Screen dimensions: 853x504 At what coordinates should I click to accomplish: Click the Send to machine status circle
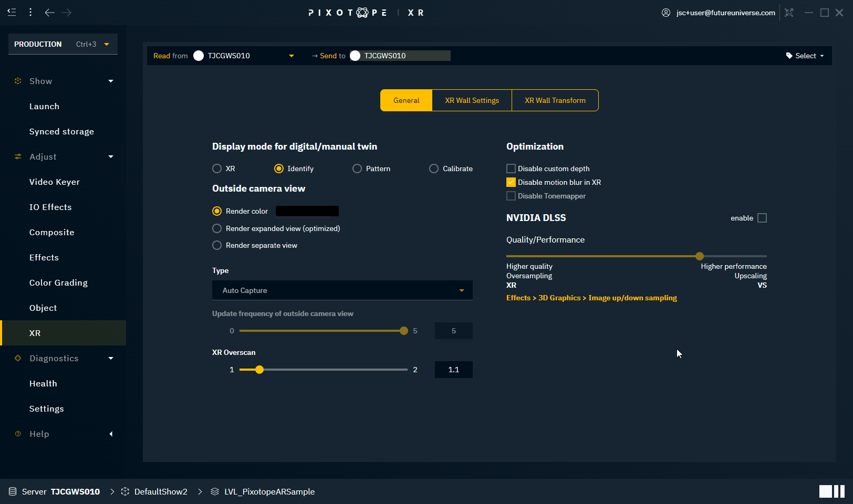tap(355, 56)
